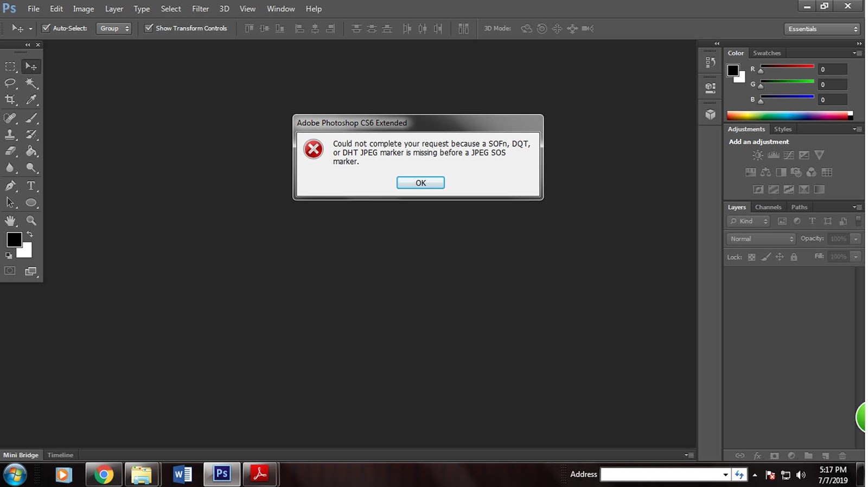868x487 pixels.
Task: Open Microsoft Word from the taskbar
Action: coord(182,475)
